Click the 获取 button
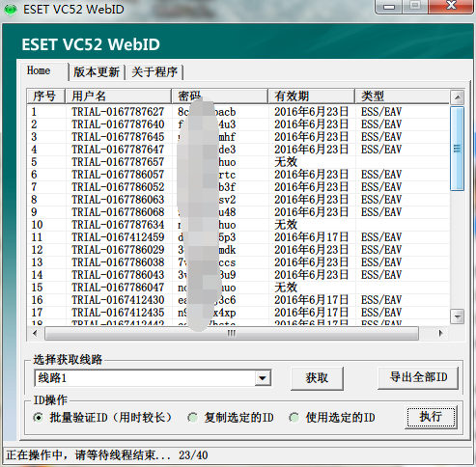Screen dimensions: 476x467 317,378
